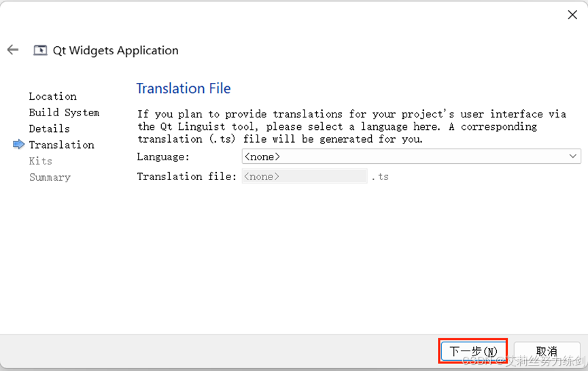Open the Language dropdown

[x=411, y=156]
